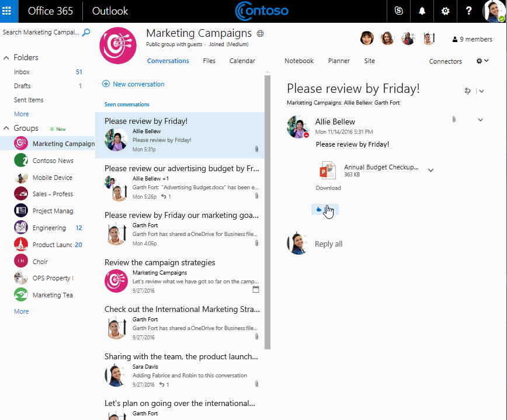Open Skype from the top bar
Viewport: 507px width, 420px height.
pyautogui.click(x=398, y=11)
